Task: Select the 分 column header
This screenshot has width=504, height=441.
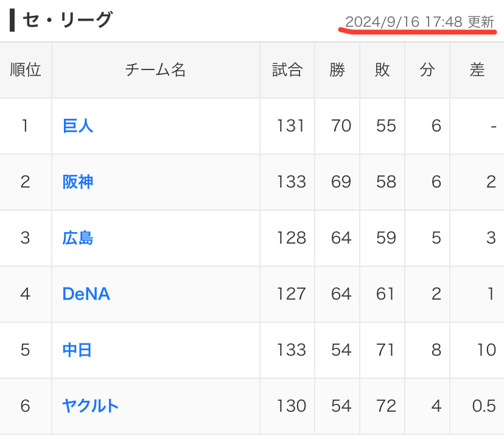Action: (x=427, y=70)
